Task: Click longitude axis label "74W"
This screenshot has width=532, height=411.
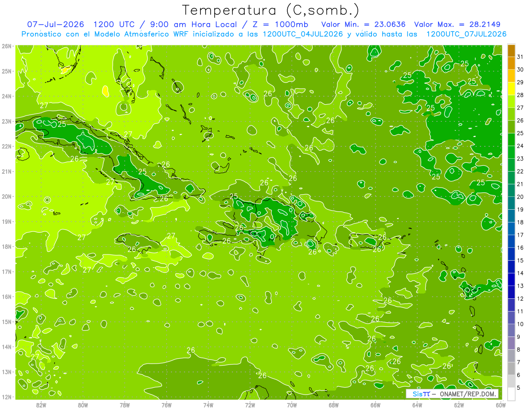Action: point(208,405)
